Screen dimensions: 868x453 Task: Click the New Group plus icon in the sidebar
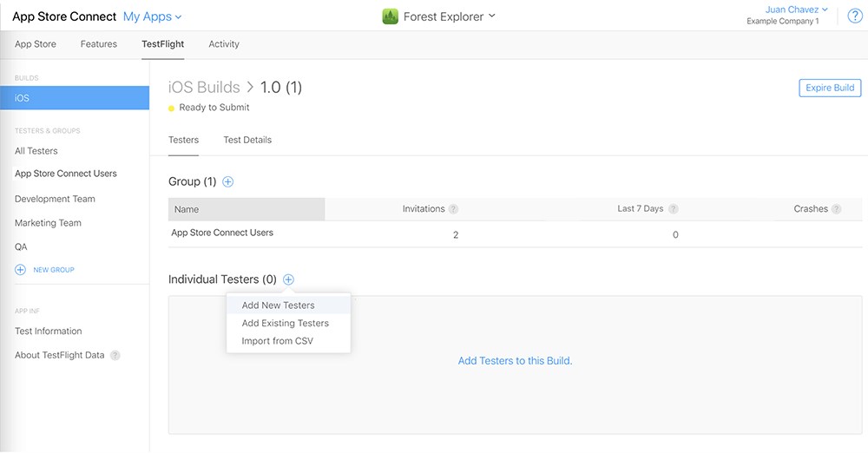click(21, 270)
